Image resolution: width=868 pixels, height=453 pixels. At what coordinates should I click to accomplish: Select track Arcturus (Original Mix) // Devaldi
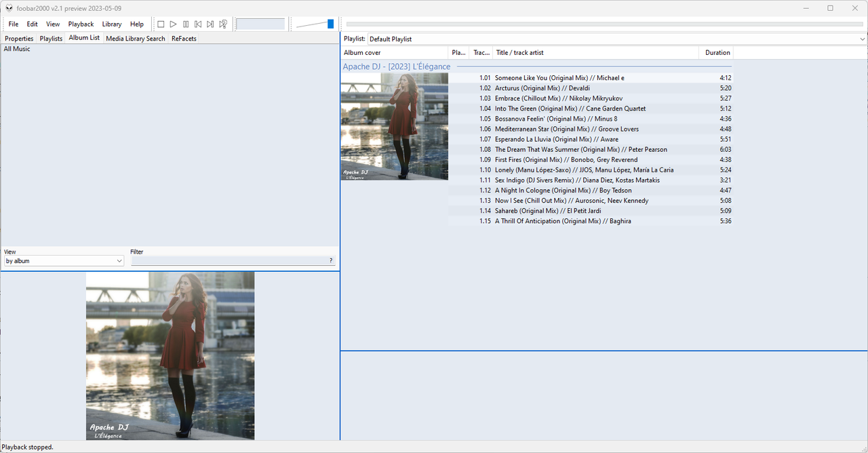coord(591,88)
